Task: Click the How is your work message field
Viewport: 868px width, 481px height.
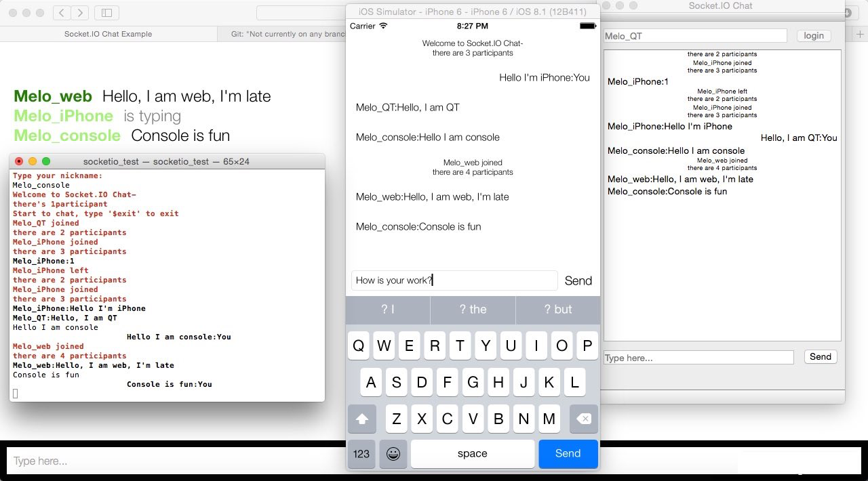Action: tap(454, 280)
